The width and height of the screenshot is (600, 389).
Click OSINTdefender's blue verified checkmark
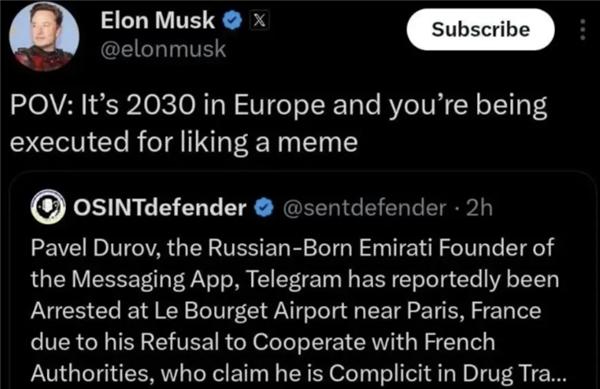(x=264, y=208)
